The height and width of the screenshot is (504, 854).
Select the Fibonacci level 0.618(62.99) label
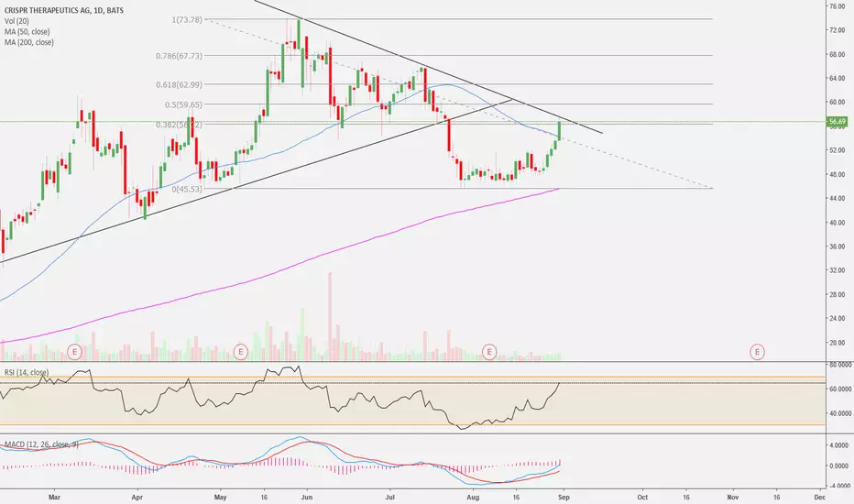[x=180, y=84]
